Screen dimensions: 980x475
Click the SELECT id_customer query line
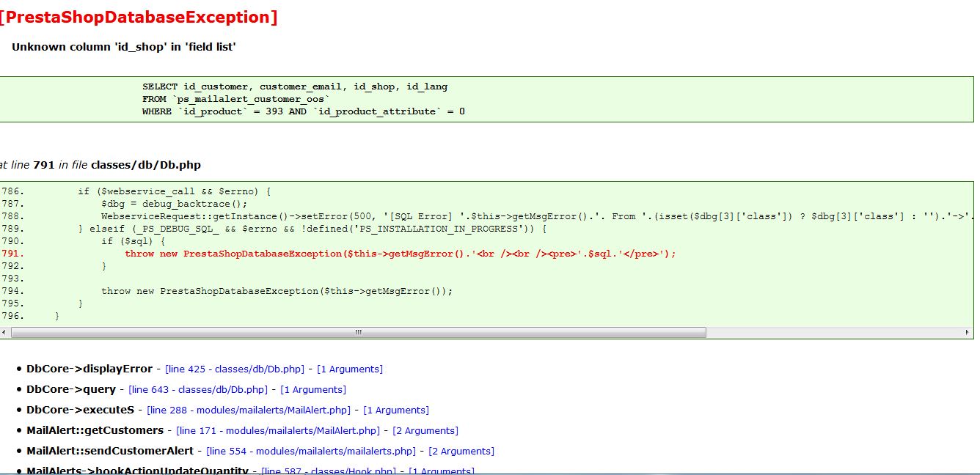295,86
